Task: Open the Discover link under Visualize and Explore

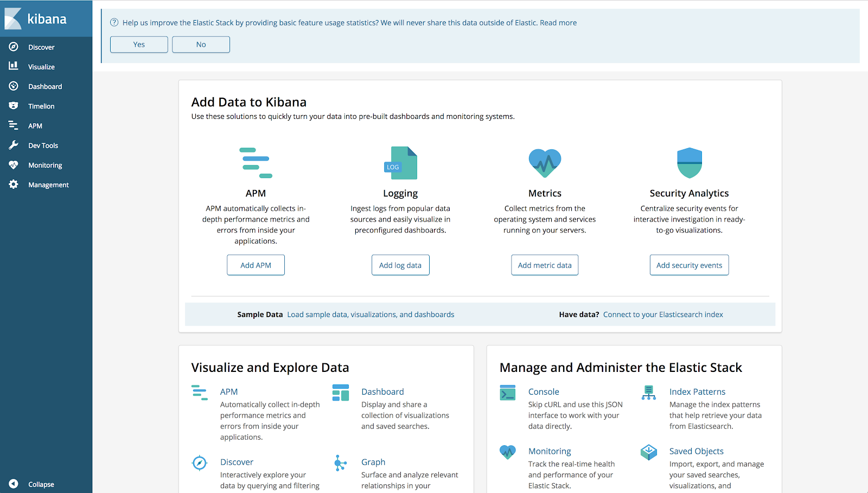Action: click(x=237, y=462)
